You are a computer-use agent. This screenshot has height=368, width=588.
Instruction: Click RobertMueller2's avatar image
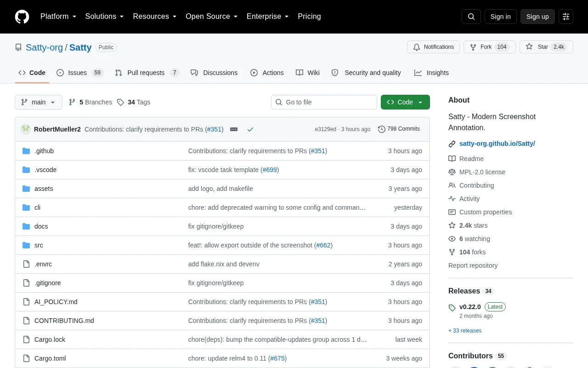pyautogui.click(x=26, y=129)
